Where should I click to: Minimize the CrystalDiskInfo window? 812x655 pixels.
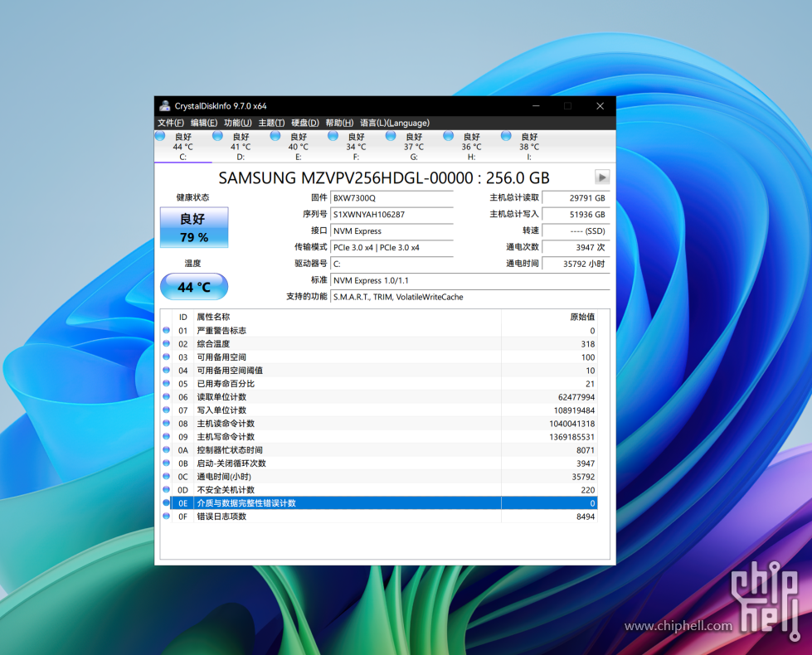pyautogui.click(x=536, y=105)
